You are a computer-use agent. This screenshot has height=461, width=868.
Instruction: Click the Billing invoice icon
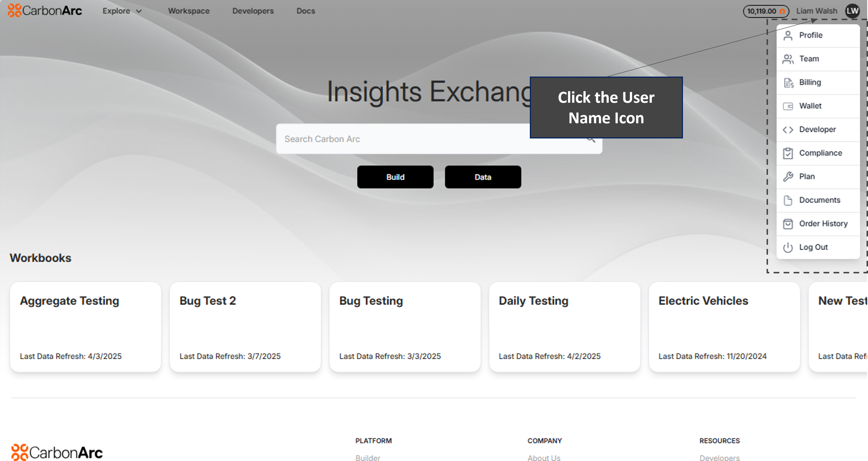pyautogui.click(x=789, y=83)
